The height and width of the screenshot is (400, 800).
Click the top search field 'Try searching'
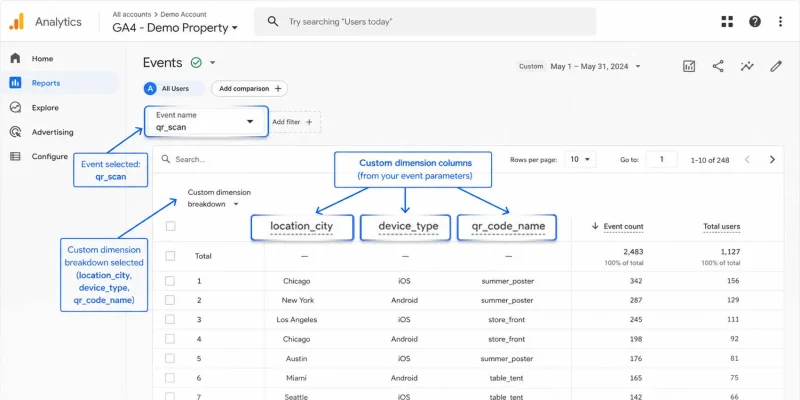[x=425, y=21]
